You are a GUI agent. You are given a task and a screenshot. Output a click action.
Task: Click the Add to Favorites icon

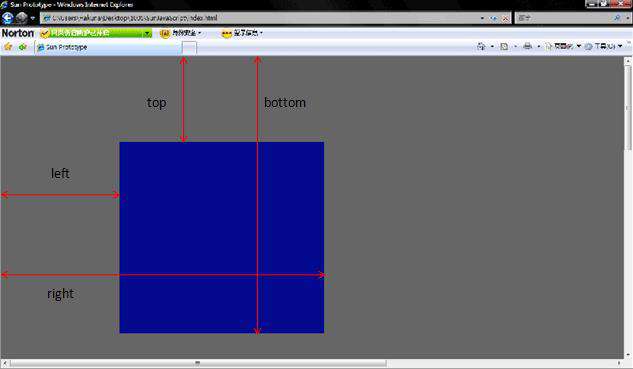point(23,47)
